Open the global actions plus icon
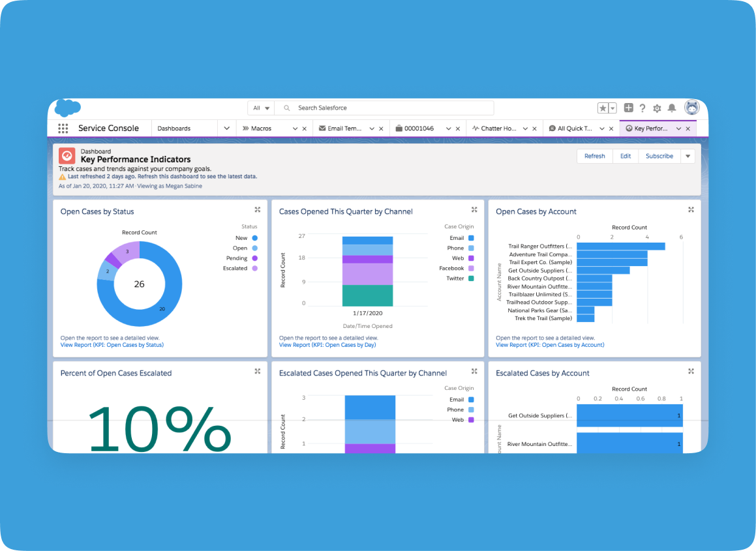Viewport: 756px width, 551px height. (x=628, y=108)
